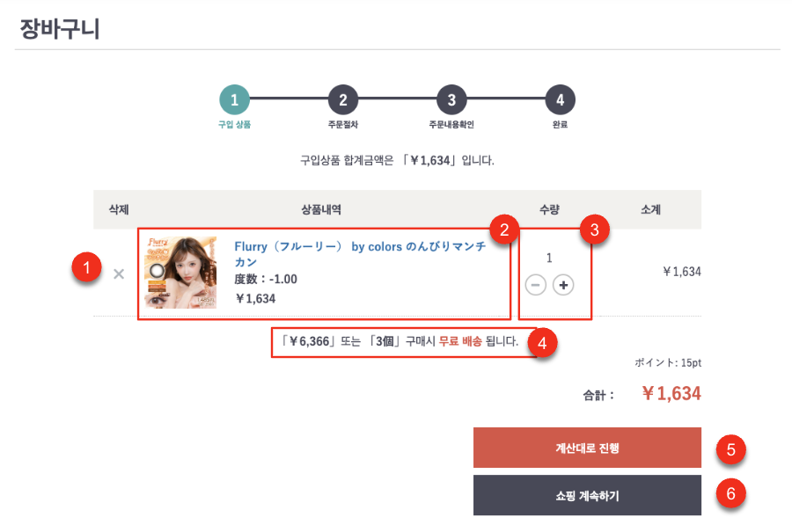The image size is (792, 532).
Task: Select step 1 구입 상품 circle
Action: pyautogui.click(x=235, y=100)
